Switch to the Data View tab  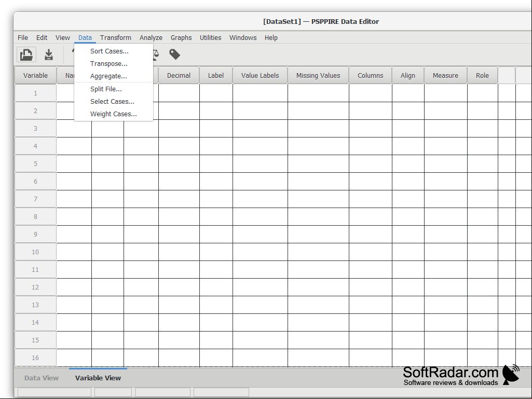[x=42, y=378]
